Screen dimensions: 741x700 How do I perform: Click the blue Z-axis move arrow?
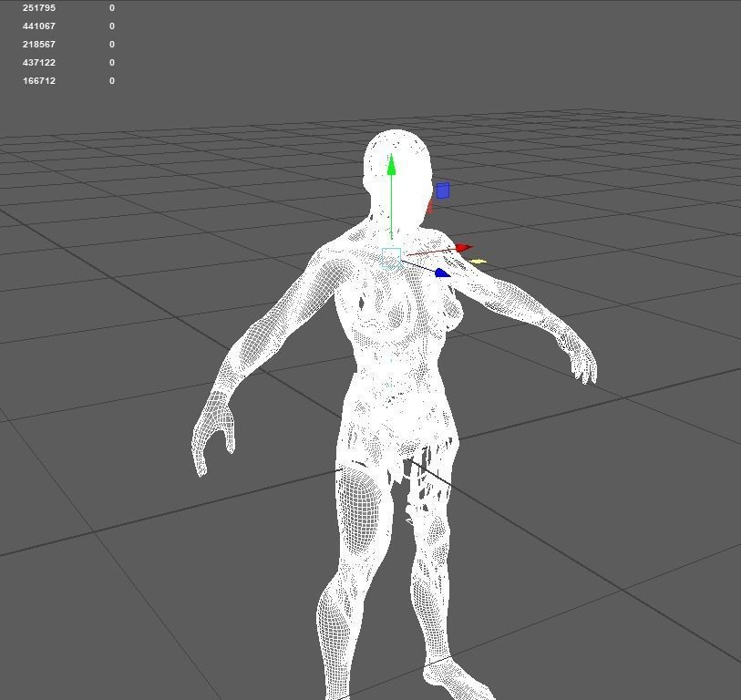442,273
